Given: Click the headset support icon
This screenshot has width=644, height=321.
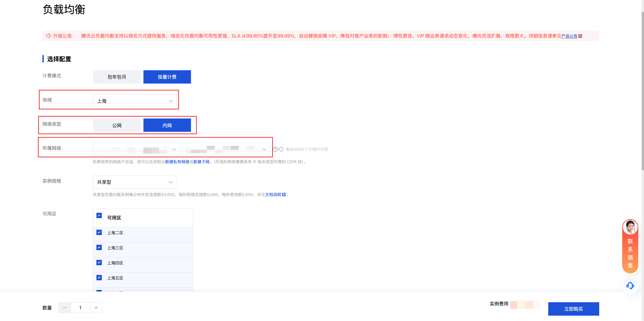Looking at the screenshot, I should click(x=630, y=285).
